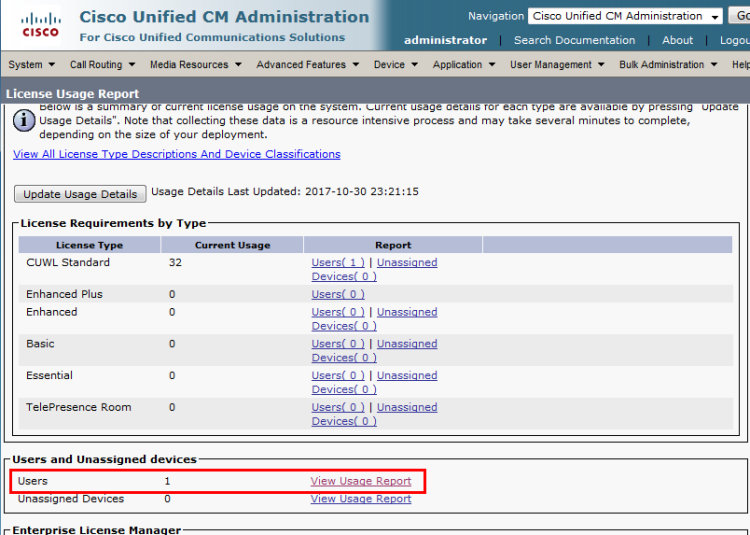Click Search Documentation link
The image size is (750, 535).
pyautogui.click(x=574, y=40)
